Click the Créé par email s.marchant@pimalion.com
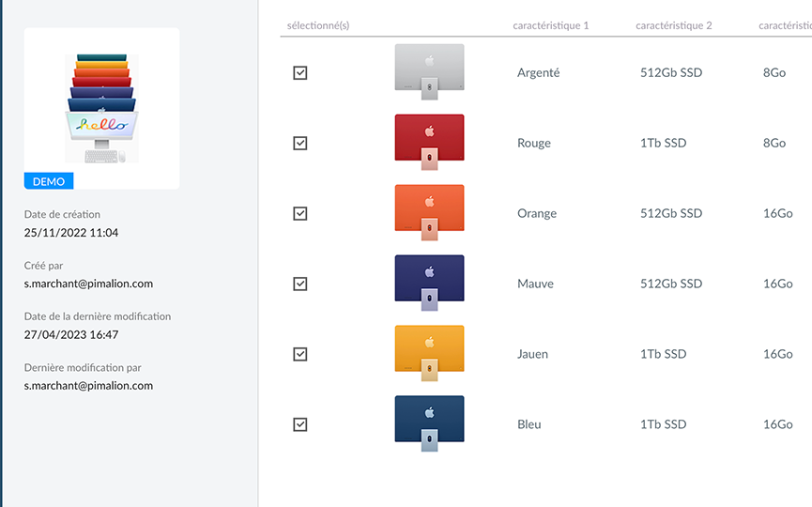812x507 pixels. [88, 284]
